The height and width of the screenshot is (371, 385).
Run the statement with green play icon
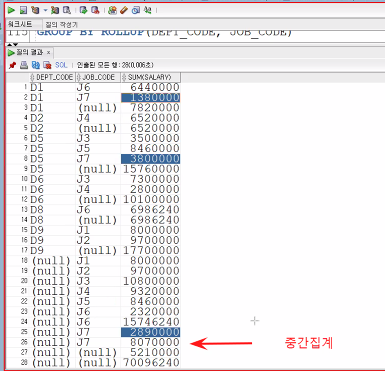point(11,10)
